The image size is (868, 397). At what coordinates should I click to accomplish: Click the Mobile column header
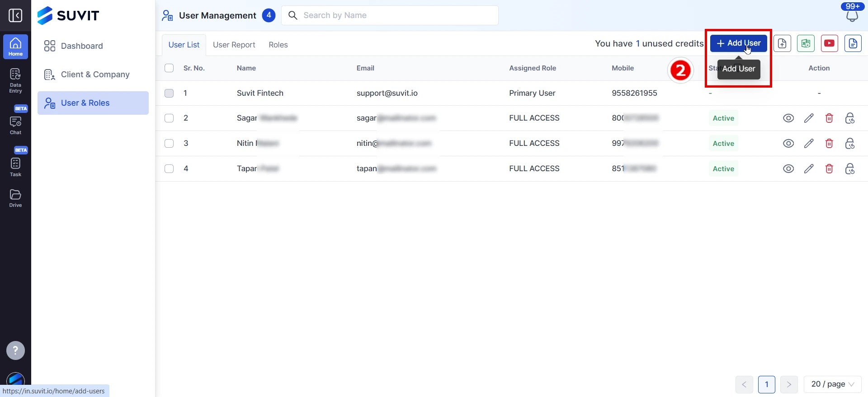coord(623,68)
